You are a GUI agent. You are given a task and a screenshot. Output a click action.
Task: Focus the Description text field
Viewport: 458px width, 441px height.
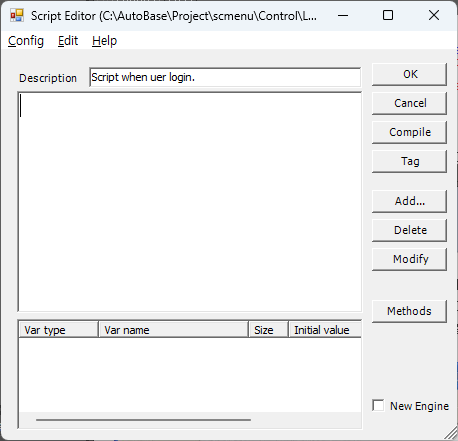pyautogui.click(x=225, y=77)
